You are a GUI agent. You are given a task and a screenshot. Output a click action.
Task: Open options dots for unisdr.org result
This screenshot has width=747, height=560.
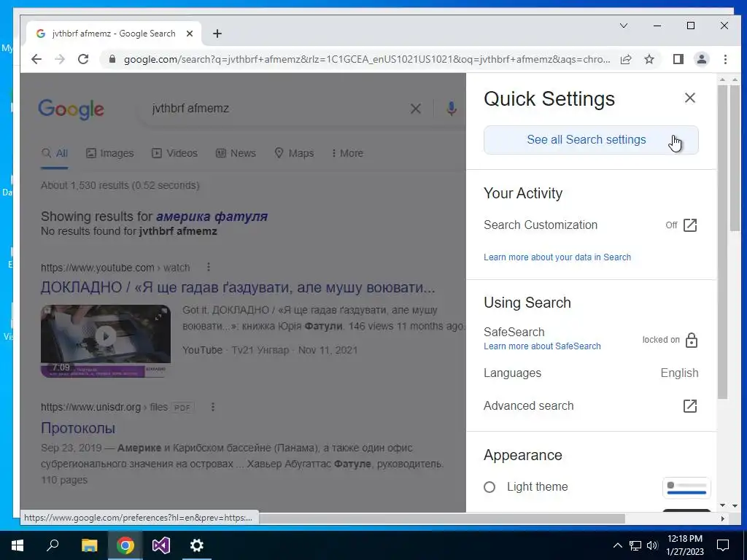click(x=212, y=407)
